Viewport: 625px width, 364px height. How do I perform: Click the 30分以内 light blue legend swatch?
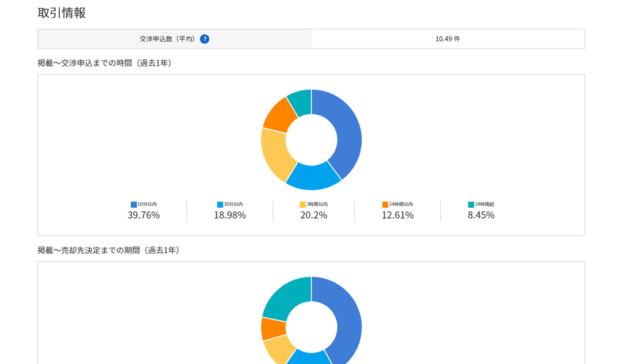point(220,205)
